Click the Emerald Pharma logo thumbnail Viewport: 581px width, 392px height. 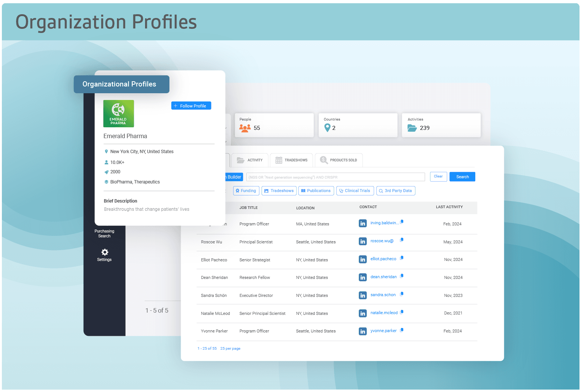point(118,113)
